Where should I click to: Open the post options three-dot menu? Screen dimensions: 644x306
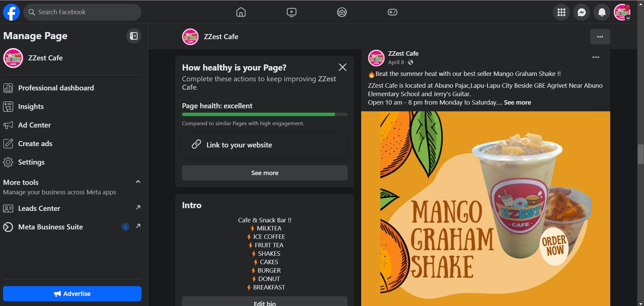[x=596, y=57]
